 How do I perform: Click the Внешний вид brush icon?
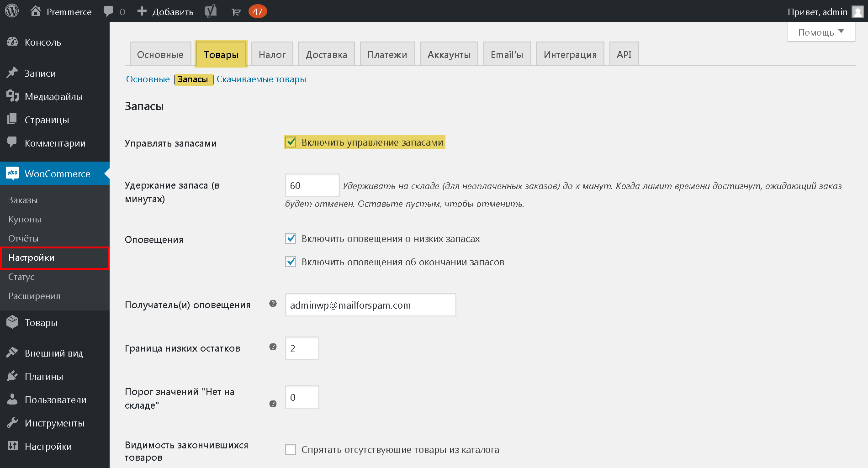click(x=12, y=352)
